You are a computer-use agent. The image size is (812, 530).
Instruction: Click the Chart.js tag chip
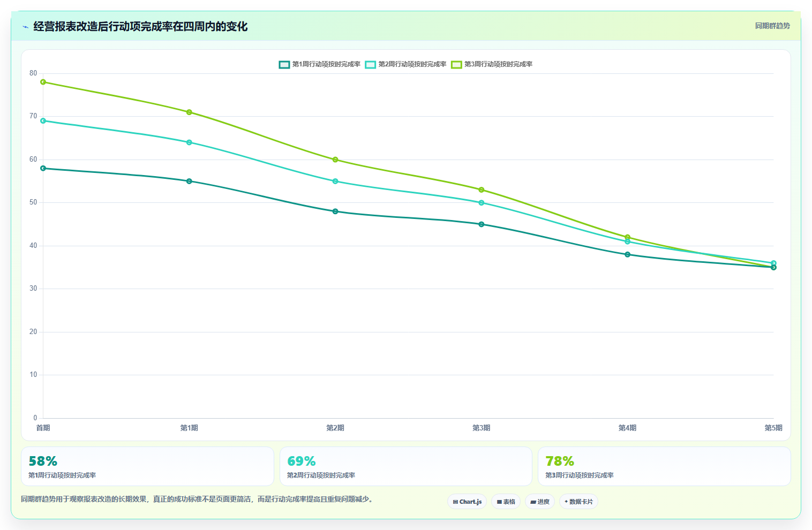tap(467, 502)
